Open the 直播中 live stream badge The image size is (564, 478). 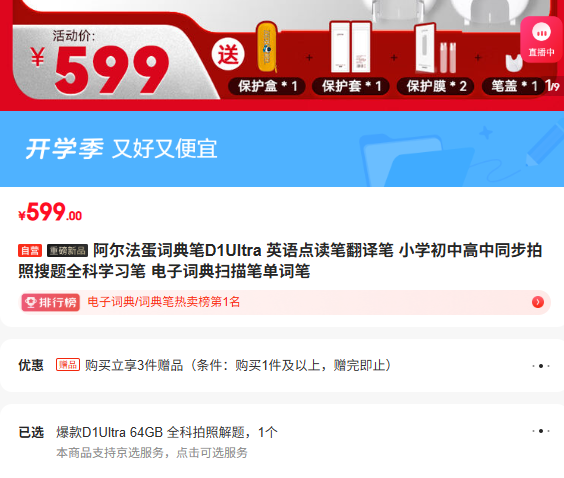pos(542,39)
